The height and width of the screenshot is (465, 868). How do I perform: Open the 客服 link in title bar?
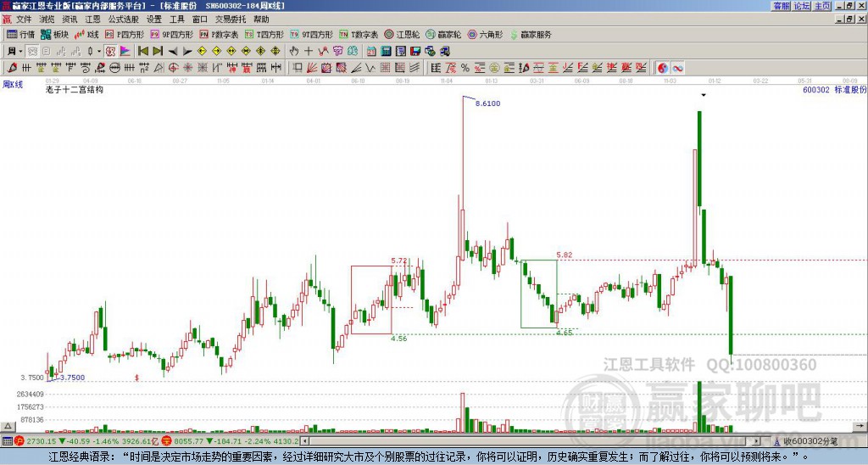click(x=781, y=6)
